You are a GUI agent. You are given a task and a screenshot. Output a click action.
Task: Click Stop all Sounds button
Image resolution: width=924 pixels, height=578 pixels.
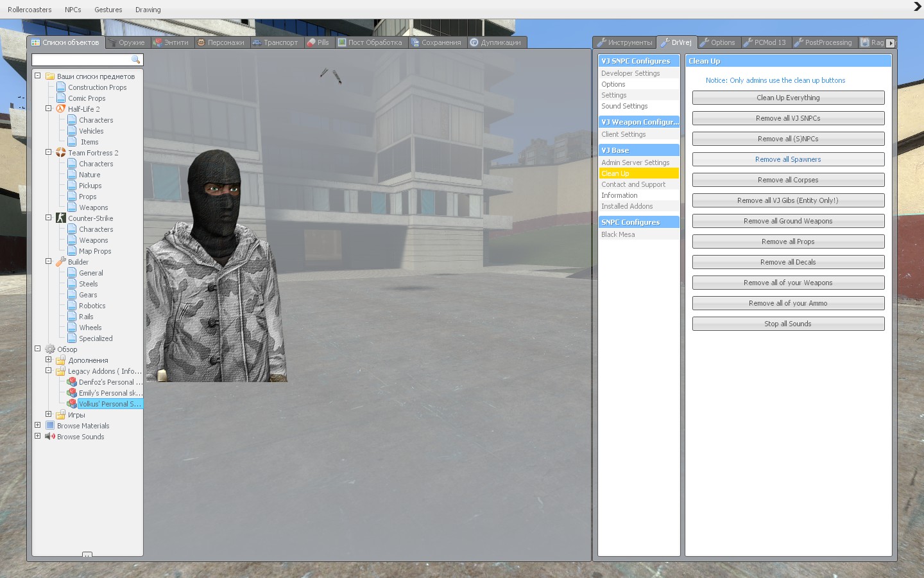tap(788, 324)
